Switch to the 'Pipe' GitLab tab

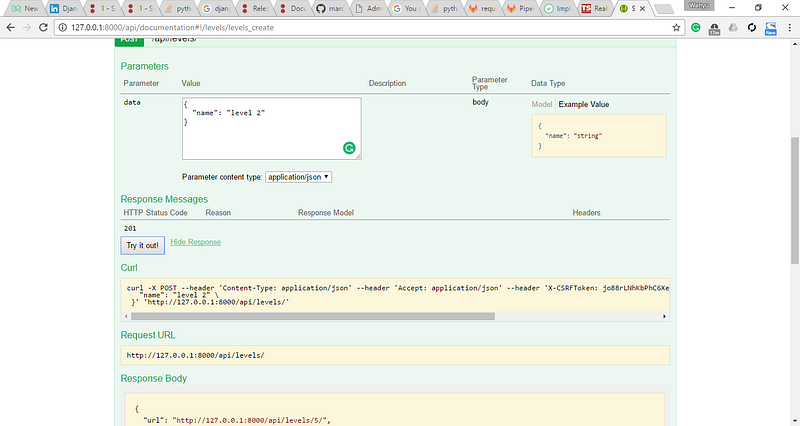pos(520,9)
